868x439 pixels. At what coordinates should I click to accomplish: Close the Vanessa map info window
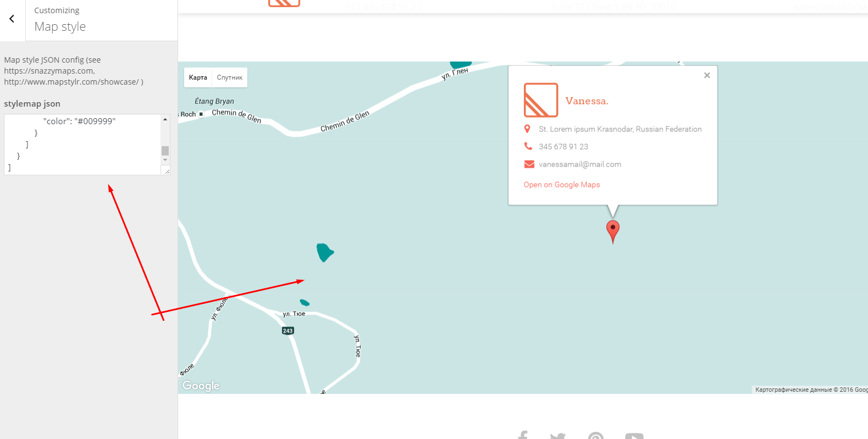(707, 75)
